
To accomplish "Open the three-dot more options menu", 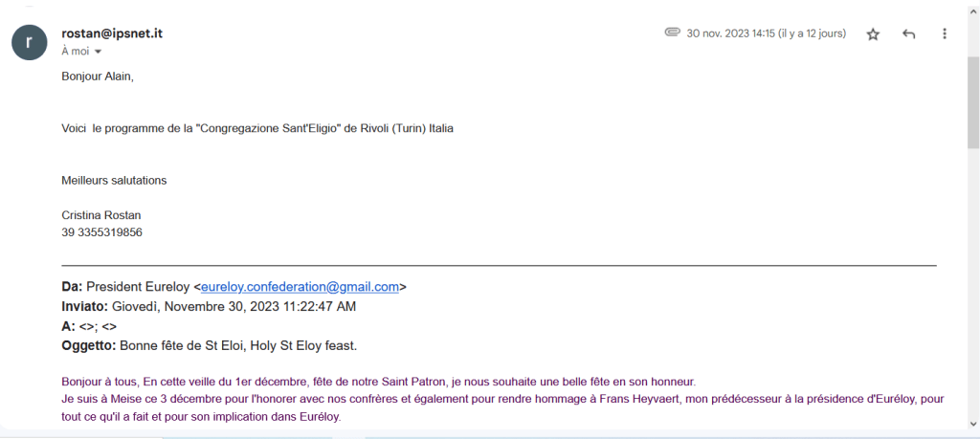I will click(945, 34).
